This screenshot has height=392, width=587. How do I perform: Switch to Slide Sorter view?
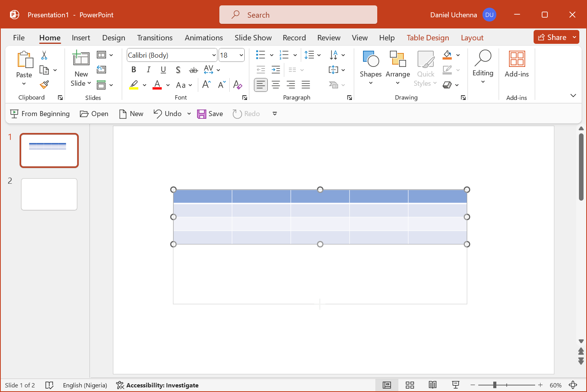coord(410,385)
